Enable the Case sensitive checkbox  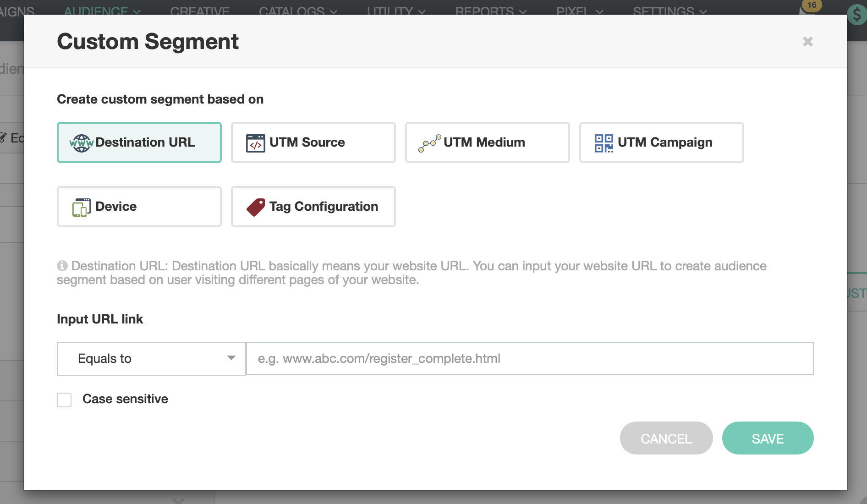tap(64, 400)
